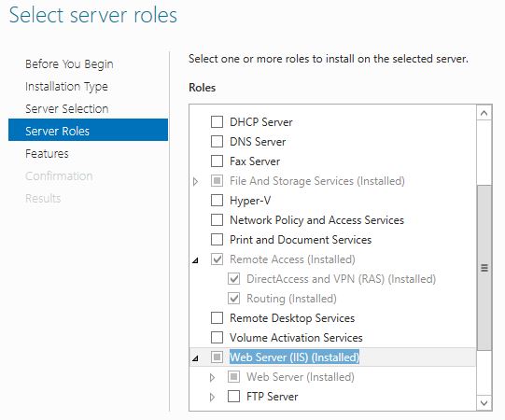The width and height of the screenshot is (505, 420).
Task: Click the roles list scroll-up arrow
Action: pos(484,113)
